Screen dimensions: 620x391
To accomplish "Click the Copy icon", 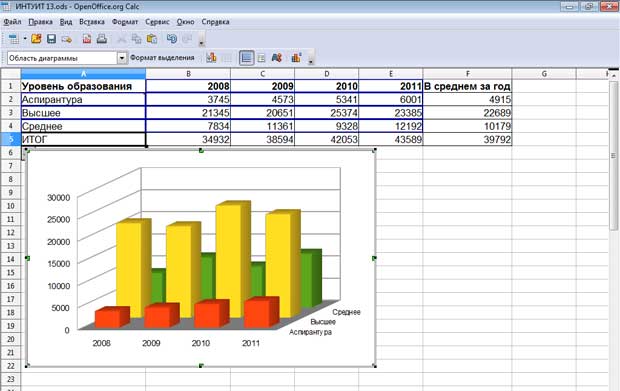I will [x=136, y=39].
